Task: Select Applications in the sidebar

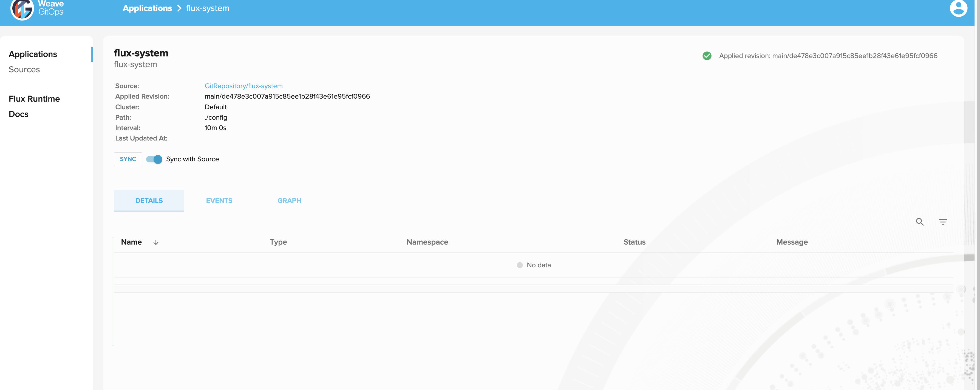Action: (x=33, y=54)
